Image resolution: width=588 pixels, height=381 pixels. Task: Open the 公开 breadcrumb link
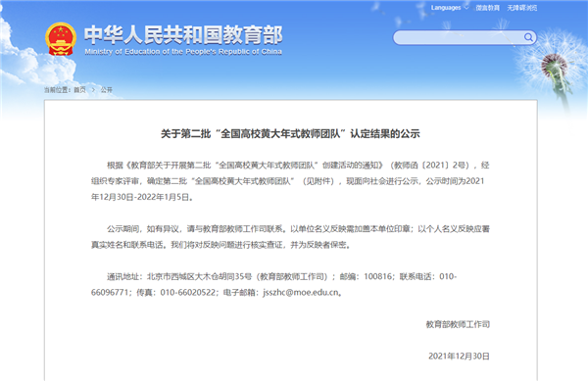click(x=107, y=89)
